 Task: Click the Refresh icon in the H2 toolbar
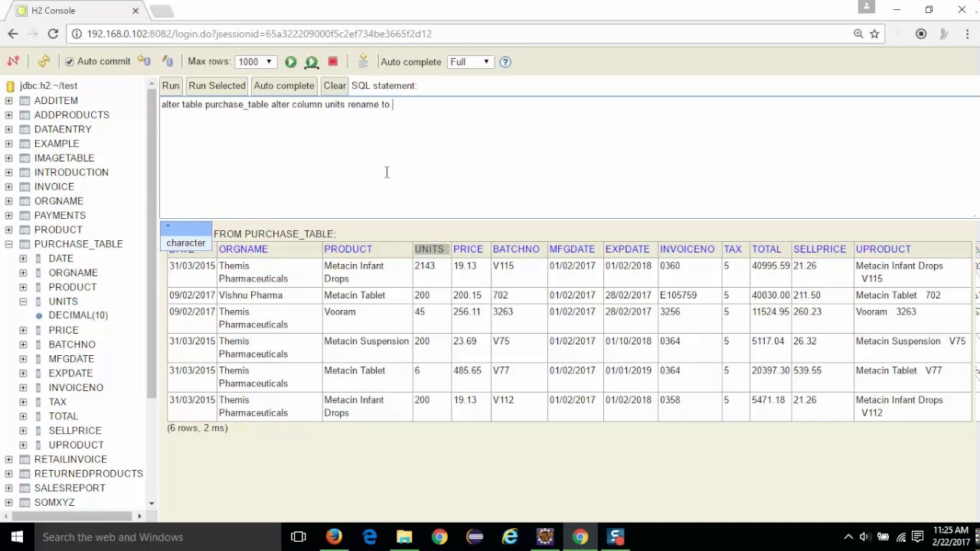pyautogui.click(x=44, y=61)
